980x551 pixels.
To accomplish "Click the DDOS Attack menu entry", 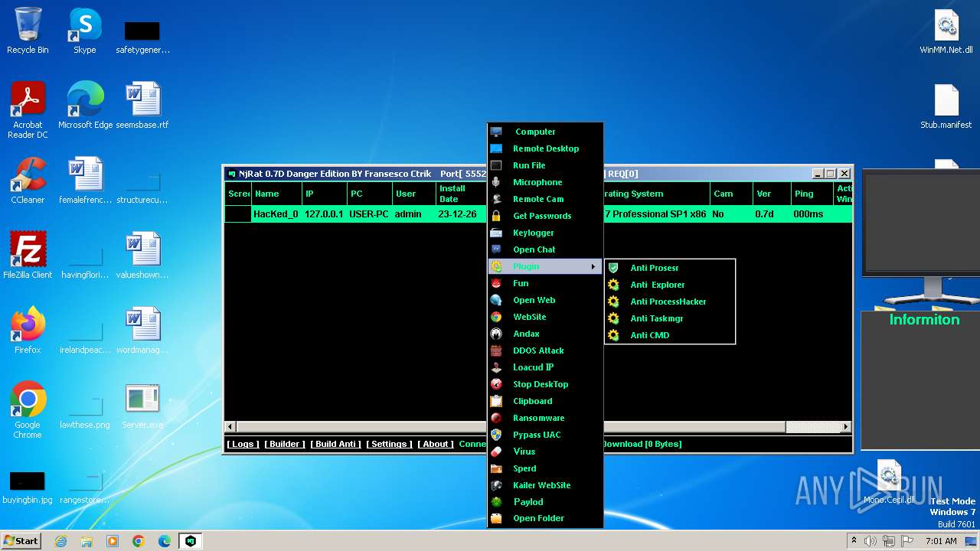I will click(545, 350).
